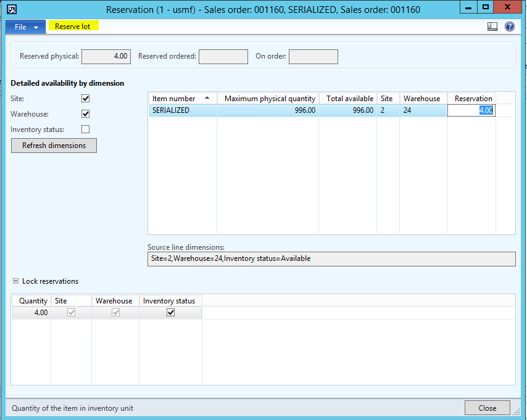Click the Total available column header
Viewport: 527px width, 420px height.
click(349, 99)
